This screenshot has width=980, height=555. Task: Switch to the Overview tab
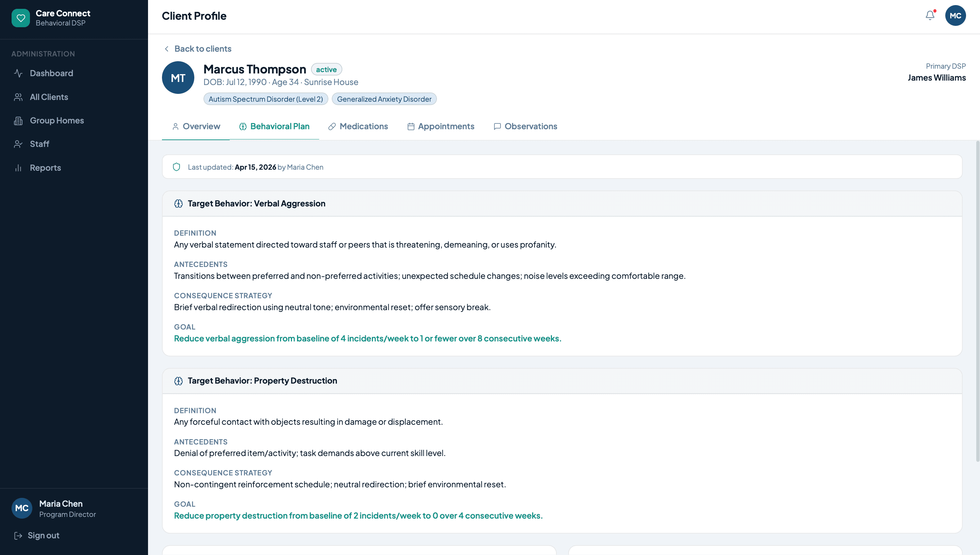point(196,127)
